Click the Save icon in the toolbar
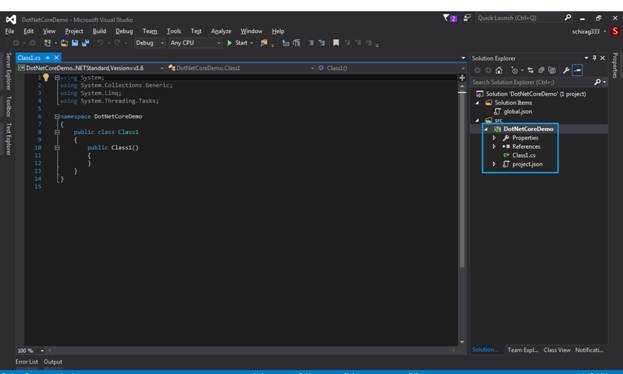Viewport: 623px width, 374px height. tap(75, 43)
